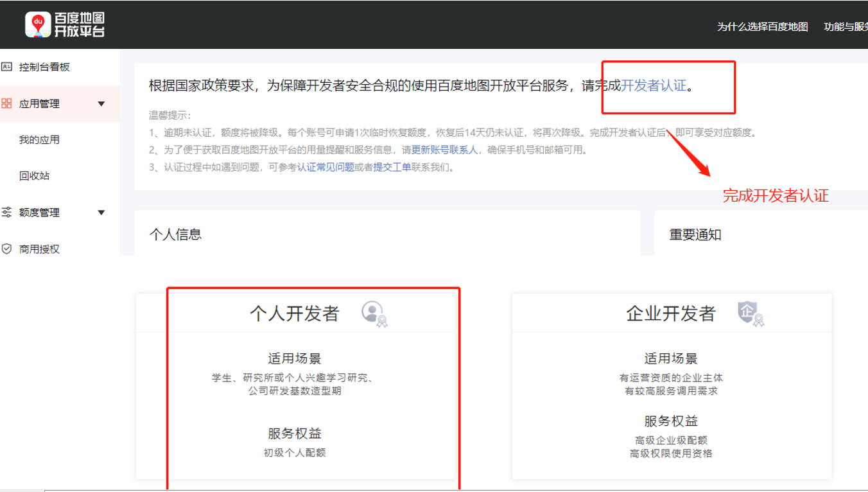The image size is (868, 492).
Task: Click the 提交工单 link
Action: coord(392,168)
